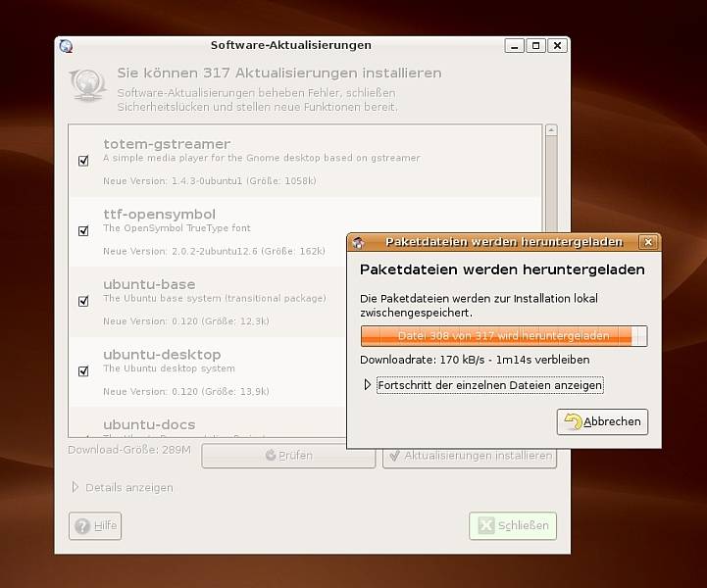
Task: Toggle the ubuntu-base update checkbox
Action: click(x=83, y=301)
